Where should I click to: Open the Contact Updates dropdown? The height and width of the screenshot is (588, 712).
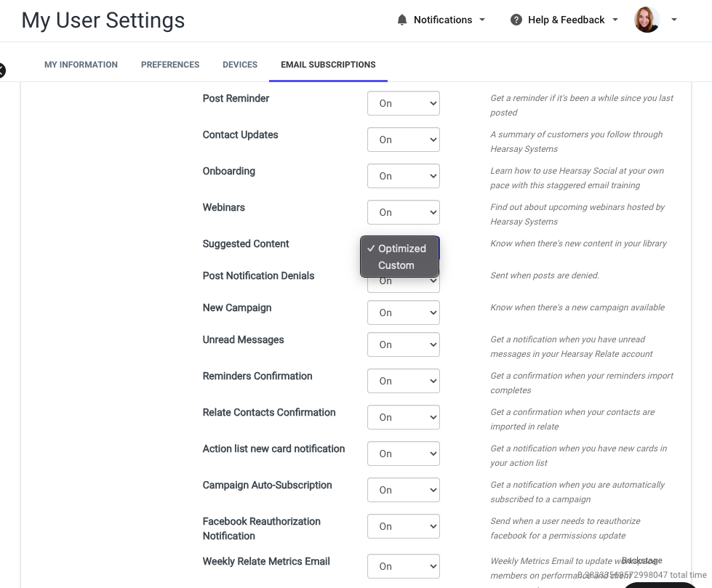click(403, 140)
